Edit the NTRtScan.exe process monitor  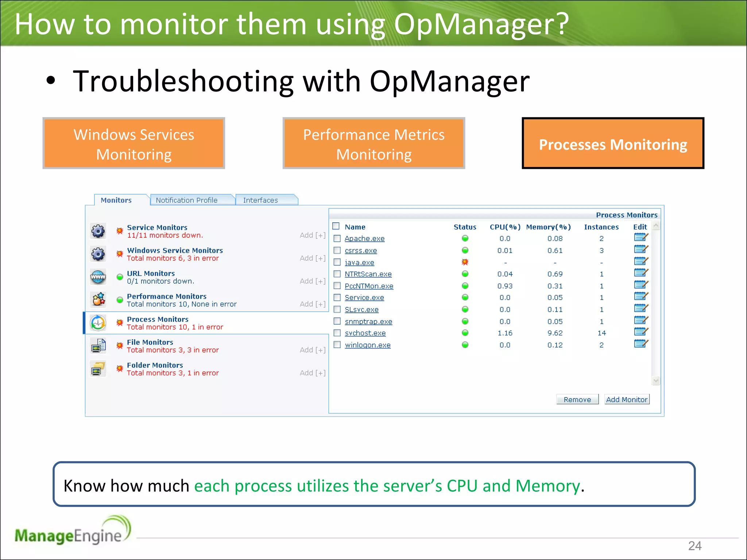pos(641,273)
